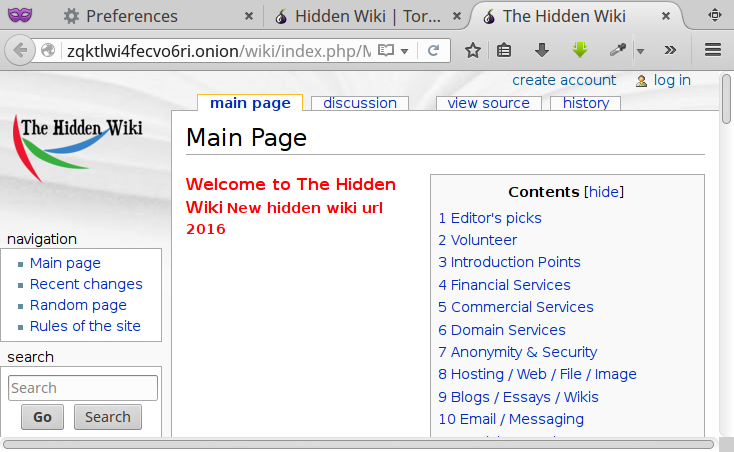Click the Search button
This screenshot has height=452, width=734.
pos(108,417)
